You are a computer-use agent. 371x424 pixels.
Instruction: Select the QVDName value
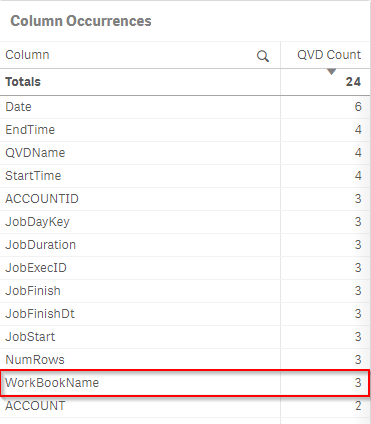click(35, 153)
